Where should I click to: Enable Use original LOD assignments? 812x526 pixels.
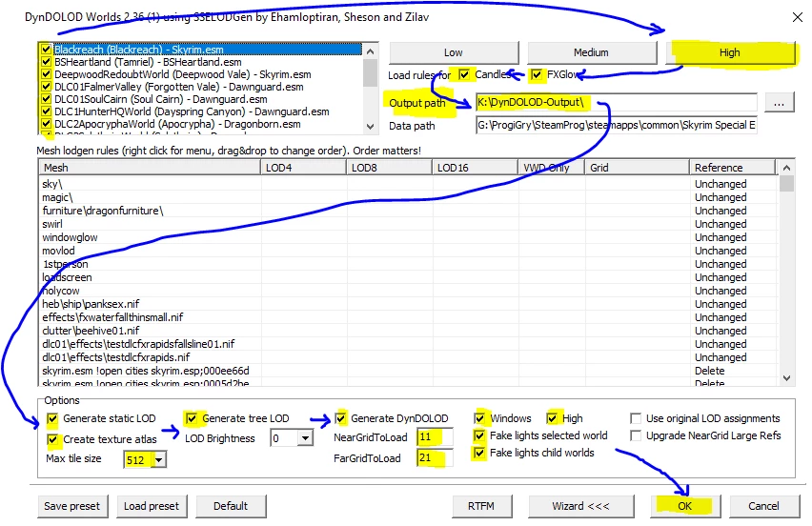636,418
